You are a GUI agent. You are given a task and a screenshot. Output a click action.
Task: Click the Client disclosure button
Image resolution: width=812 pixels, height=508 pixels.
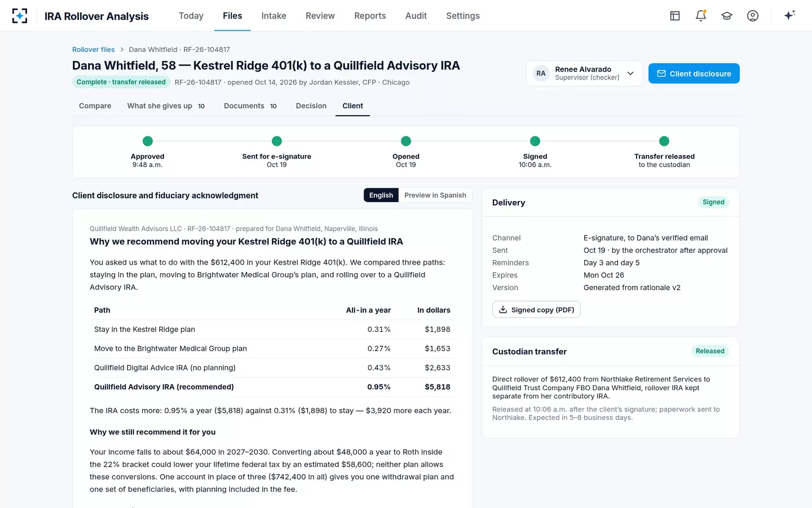pyautogui.click(x=694, y=73)
